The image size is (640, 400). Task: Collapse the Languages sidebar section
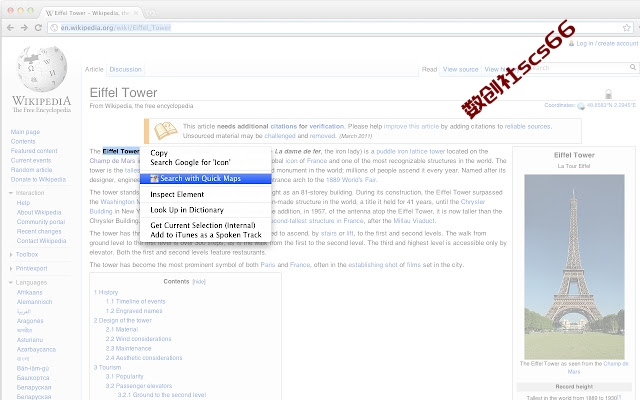pos(11,282)
